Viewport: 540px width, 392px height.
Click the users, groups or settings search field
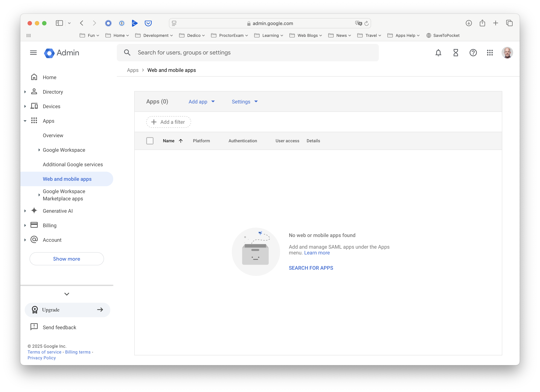point(248,53)
